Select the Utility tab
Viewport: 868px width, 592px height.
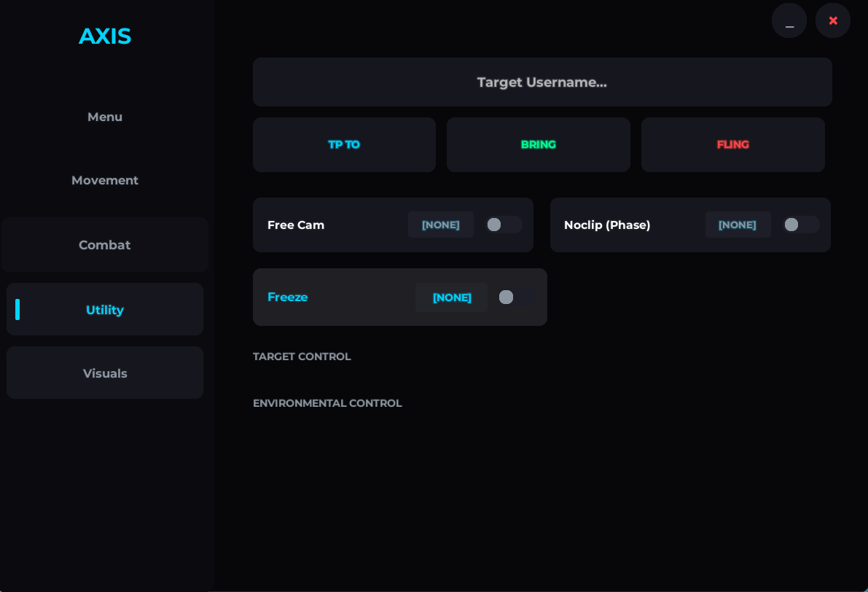[105, 310]
